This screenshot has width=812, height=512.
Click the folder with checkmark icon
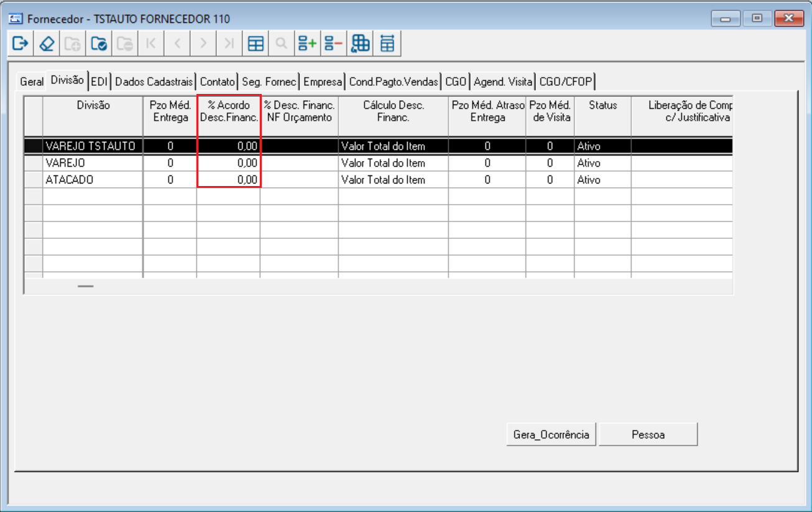pyautogui.click(x=99, y=44)
